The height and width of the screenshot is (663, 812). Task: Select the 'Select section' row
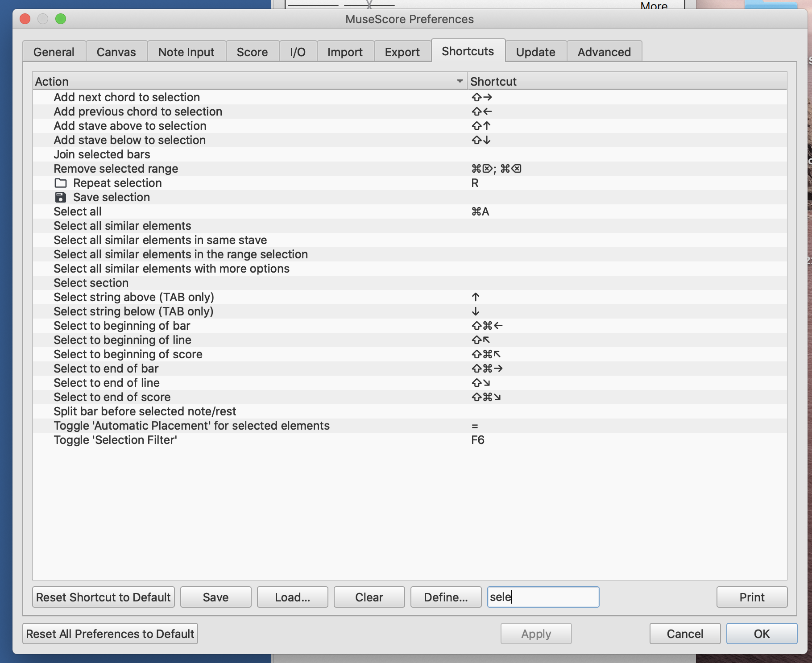[410, 283]
